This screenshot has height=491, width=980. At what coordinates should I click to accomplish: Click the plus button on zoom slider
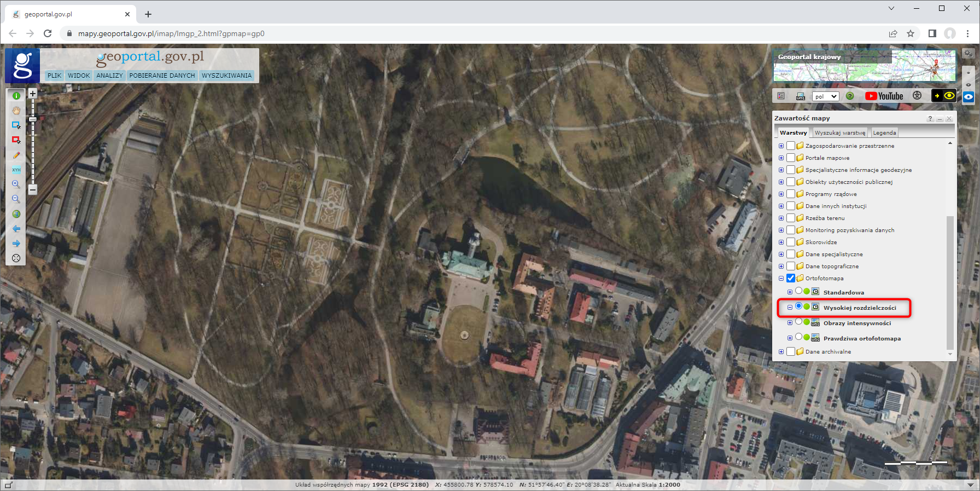tap(33, 94)
